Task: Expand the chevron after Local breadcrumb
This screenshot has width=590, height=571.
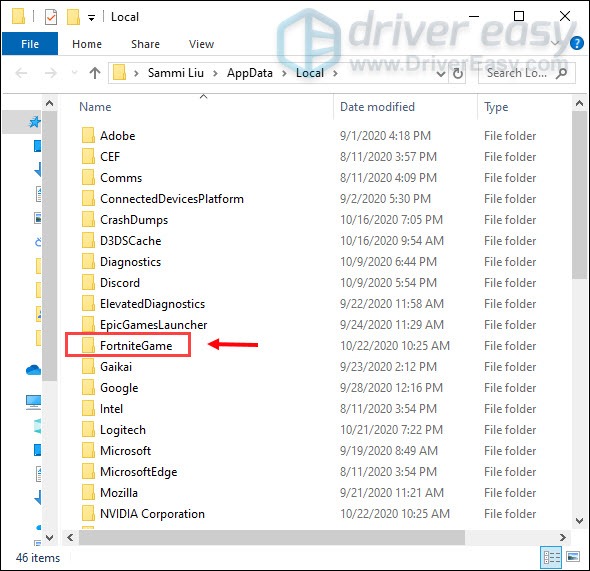Action: coord(335,73)
